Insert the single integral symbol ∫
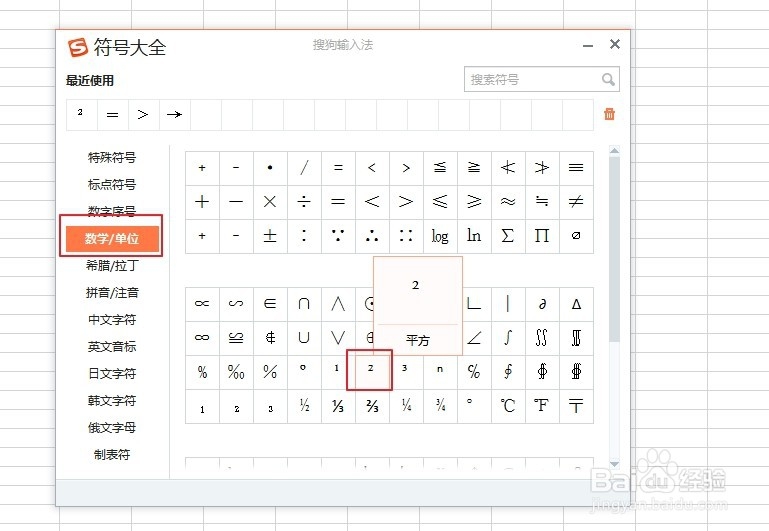769x531 pixels. click(x=508, y=338)
